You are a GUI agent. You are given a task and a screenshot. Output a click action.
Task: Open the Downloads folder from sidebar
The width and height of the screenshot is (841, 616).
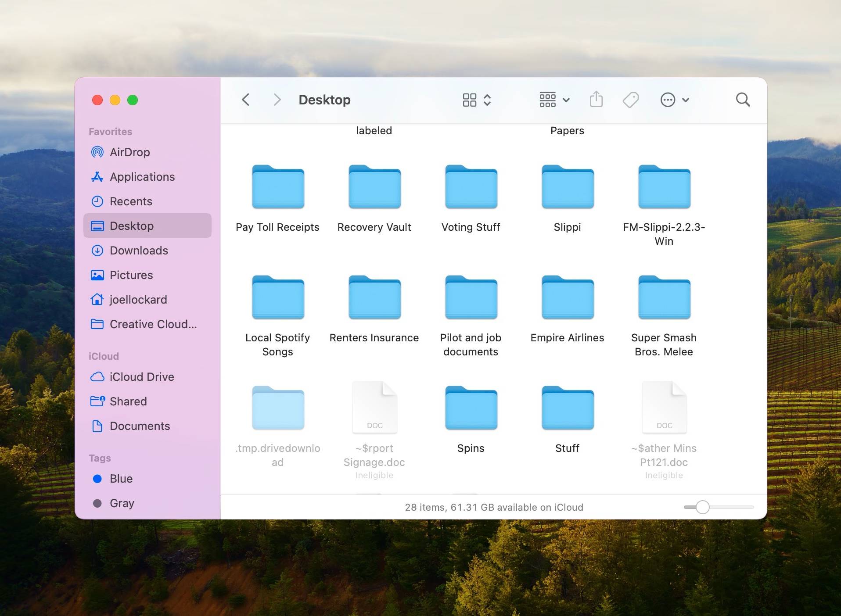click(138, 251)
